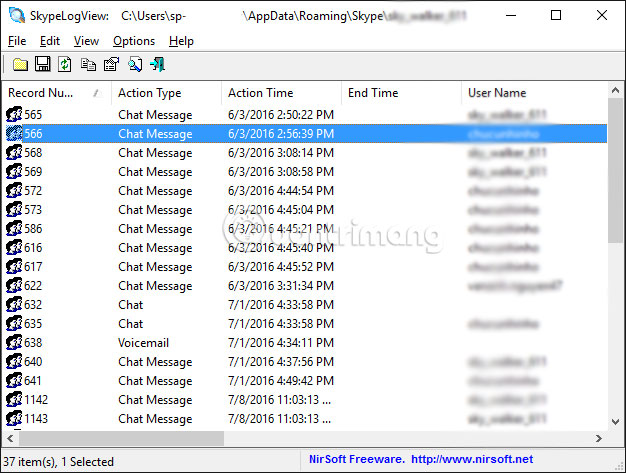Open the Help menu
Viewport: 626px width, 473px height.
point(181,41)
